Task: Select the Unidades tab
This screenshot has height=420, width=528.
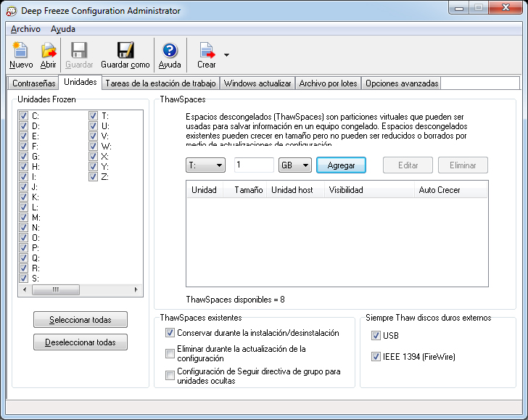Action: click(80, 82)
